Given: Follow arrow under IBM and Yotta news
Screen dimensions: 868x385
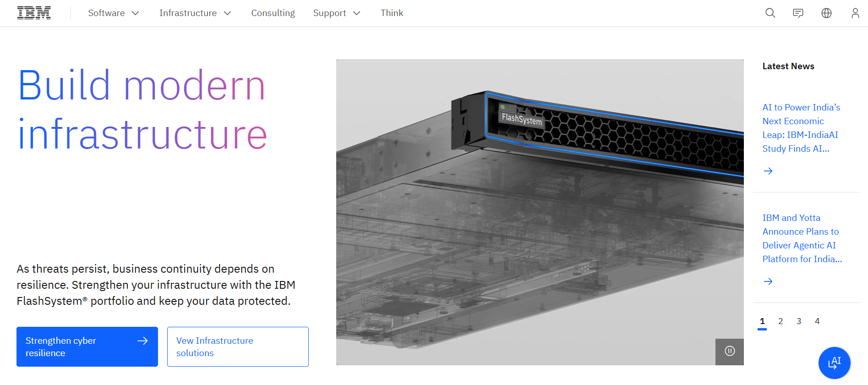Looking at the screenshot, I should click(x=768, y=281).
